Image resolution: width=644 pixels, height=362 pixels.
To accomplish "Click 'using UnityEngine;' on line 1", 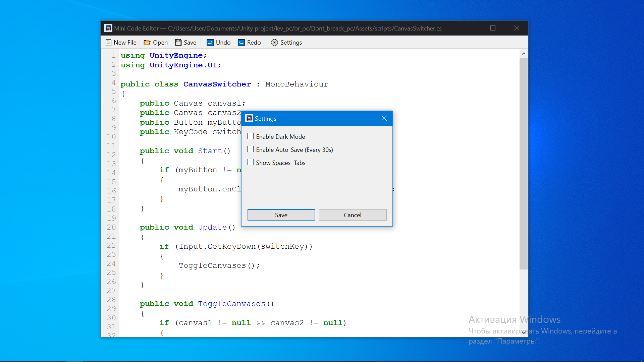I will point(164,55).
